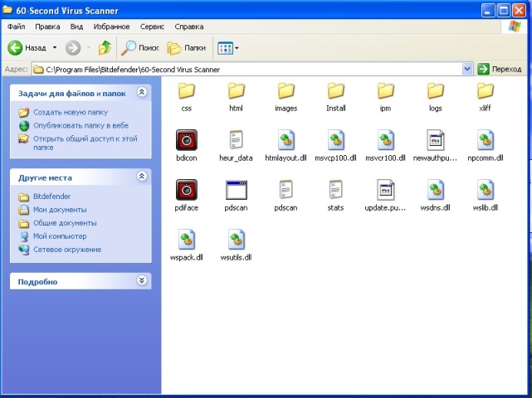Open the Forward history dropdown arrow

pos(89,48)
